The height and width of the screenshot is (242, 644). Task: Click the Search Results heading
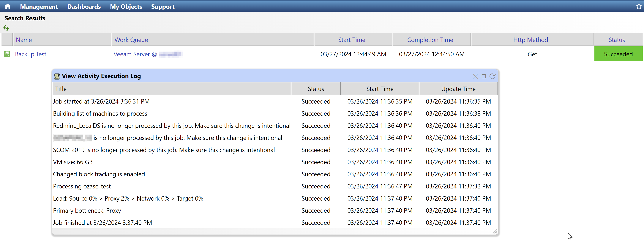[25, 18]
